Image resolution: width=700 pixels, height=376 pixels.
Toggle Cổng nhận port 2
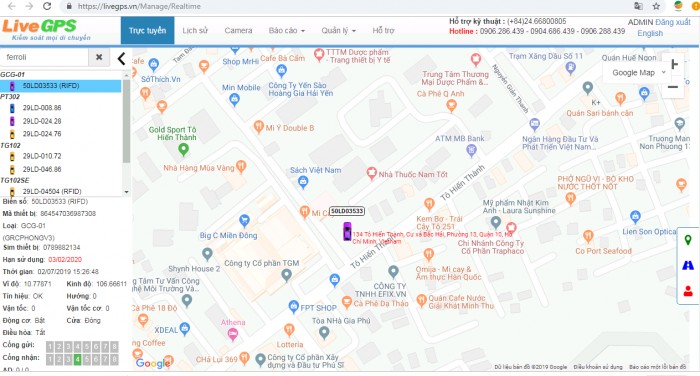(59, 359)
